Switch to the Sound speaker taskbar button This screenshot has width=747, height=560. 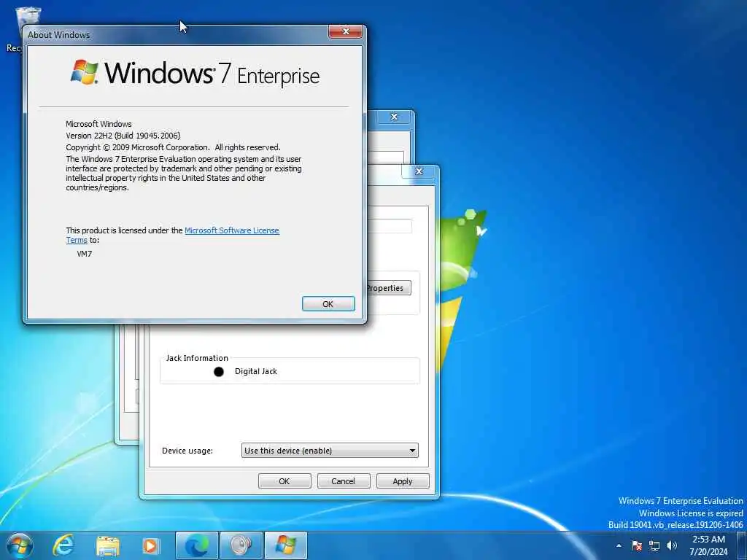point(241,545)
